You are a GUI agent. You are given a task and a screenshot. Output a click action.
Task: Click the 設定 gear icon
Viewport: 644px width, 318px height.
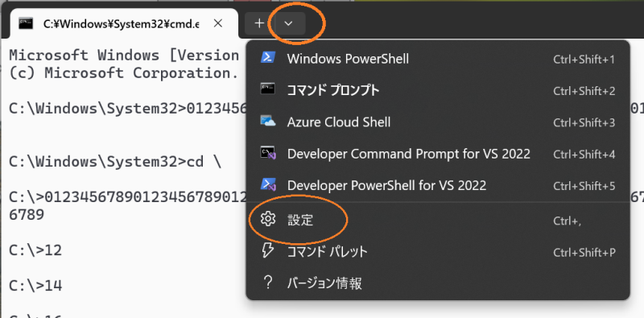click(268, 220)
